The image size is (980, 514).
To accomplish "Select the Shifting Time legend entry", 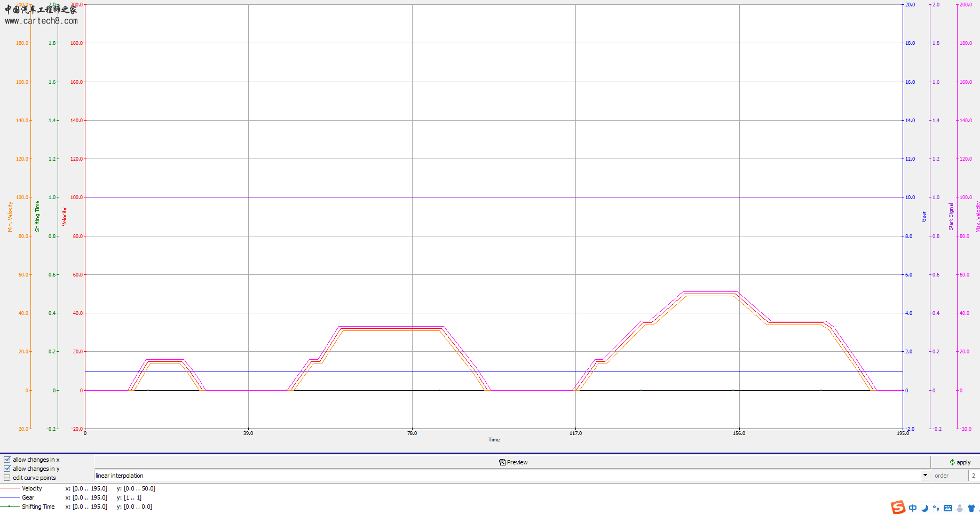I will 38,507.
